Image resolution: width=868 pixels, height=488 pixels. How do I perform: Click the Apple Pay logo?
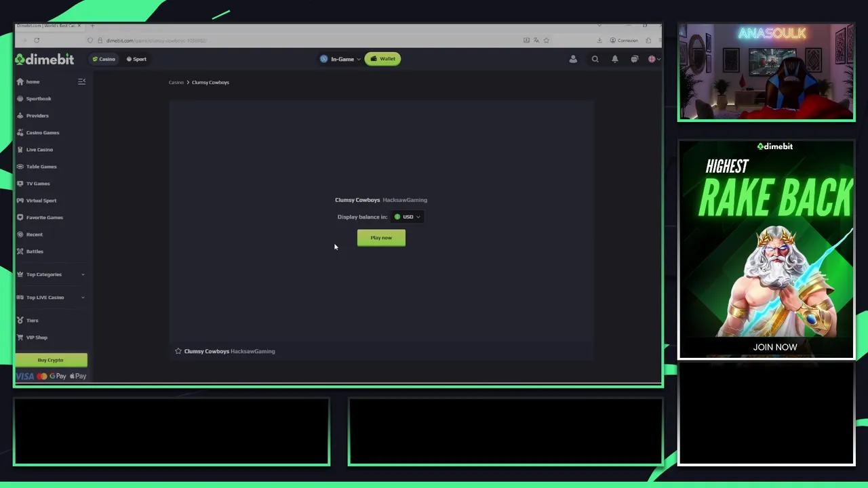[78, 376]
